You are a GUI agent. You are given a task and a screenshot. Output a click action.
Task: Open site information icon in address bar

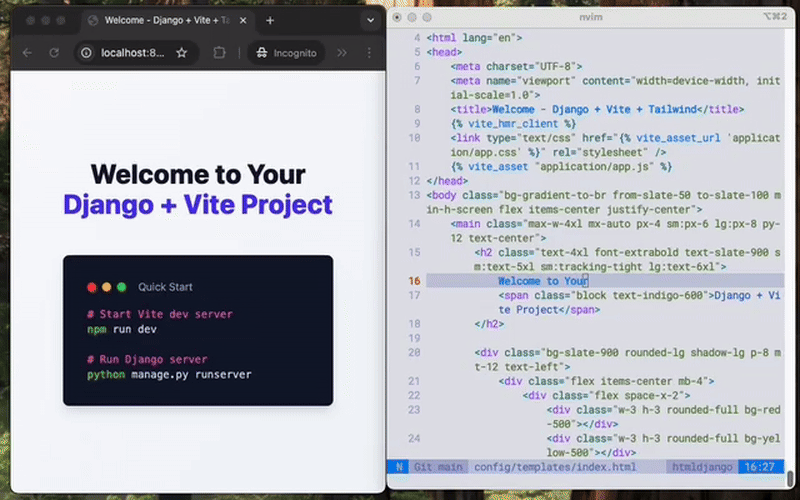tap(87, 53)
